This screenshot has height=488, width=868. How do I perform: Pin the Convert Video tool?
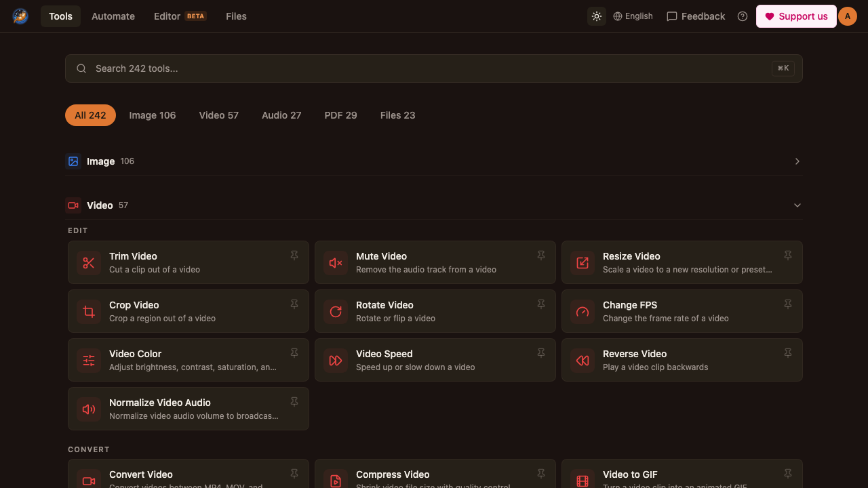pos(294,474)
